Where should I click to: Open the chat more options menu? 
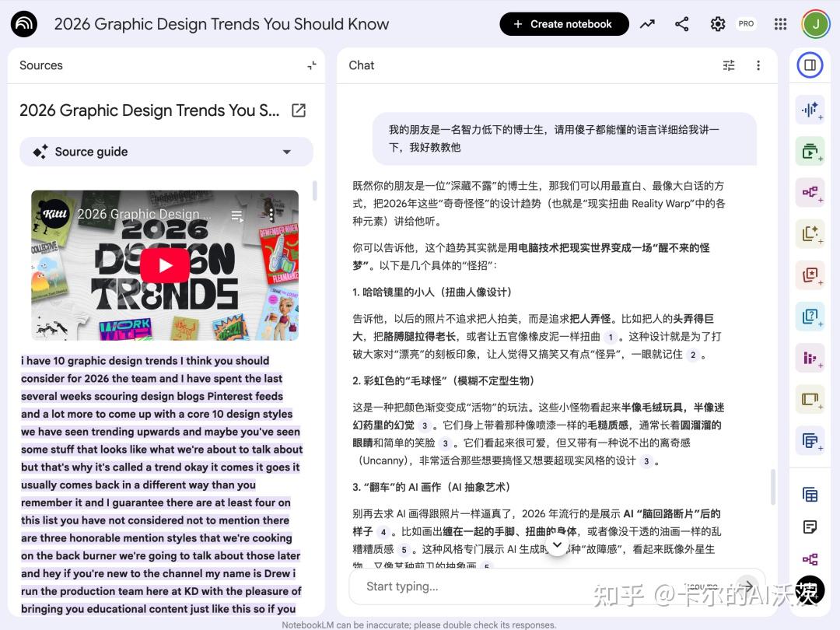tap(758, 65)
